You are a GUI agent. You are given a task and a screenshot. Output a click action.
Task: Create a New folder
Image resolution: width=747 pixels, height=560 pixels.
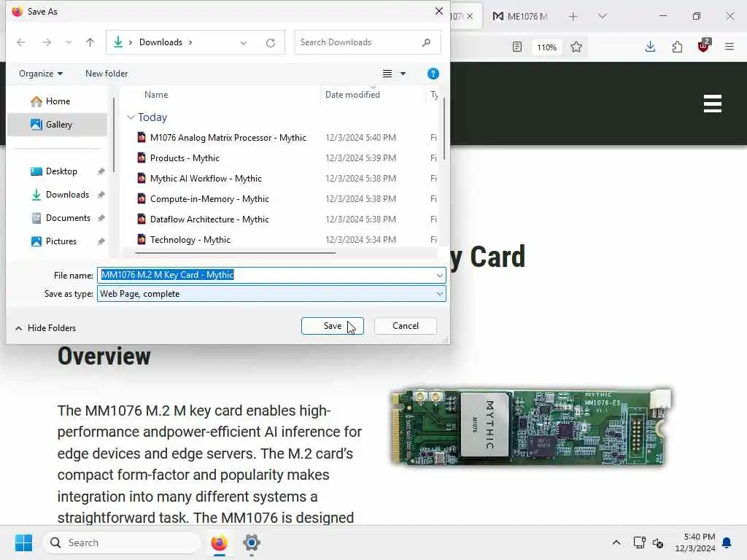point(107,74)
